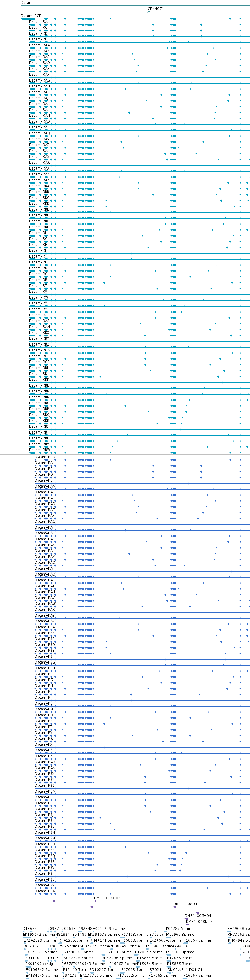
Task: Click the IP17162.5prime EST label
Action: [x=130, y=975]
